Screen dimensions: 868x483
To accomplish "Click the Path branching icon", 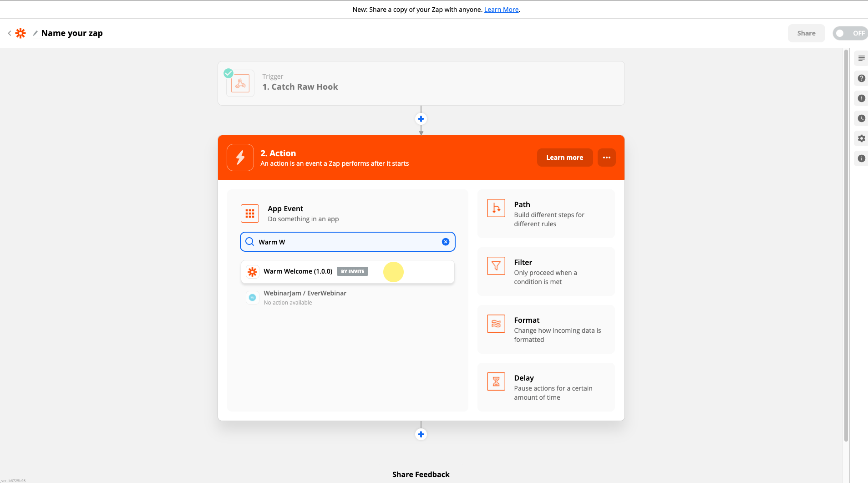I will click(x=496, y=208).
